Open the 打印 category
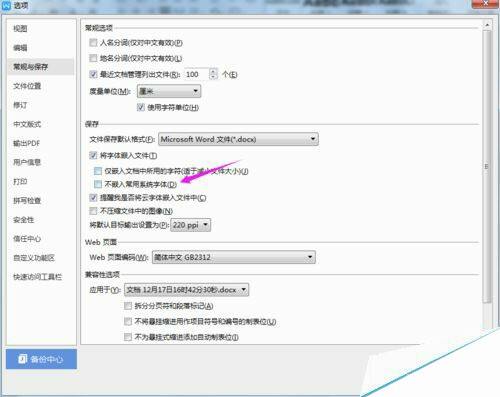 (x=20, y=182)
